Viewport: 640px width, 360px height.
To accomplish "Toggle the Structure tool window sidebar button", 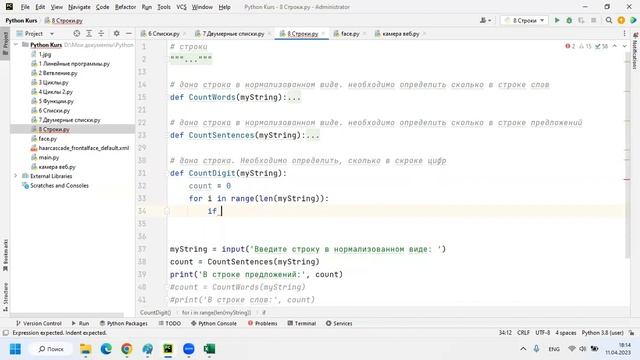I will tap(5, 297).
